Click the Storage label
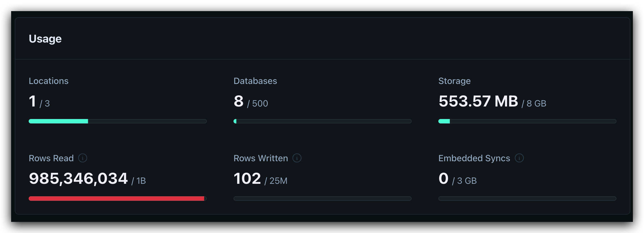Viewport: 644px width, 233px height. (x=454, y=81)
